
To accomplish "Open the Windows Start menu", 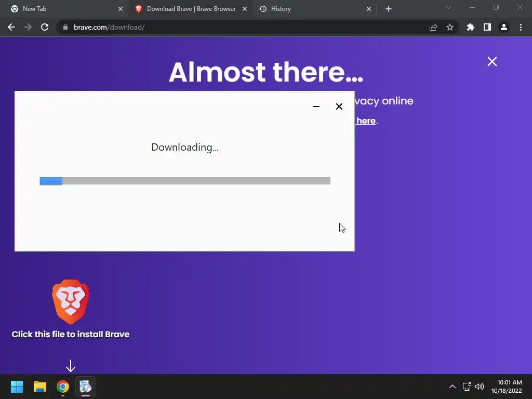I will tap(17, 387).
